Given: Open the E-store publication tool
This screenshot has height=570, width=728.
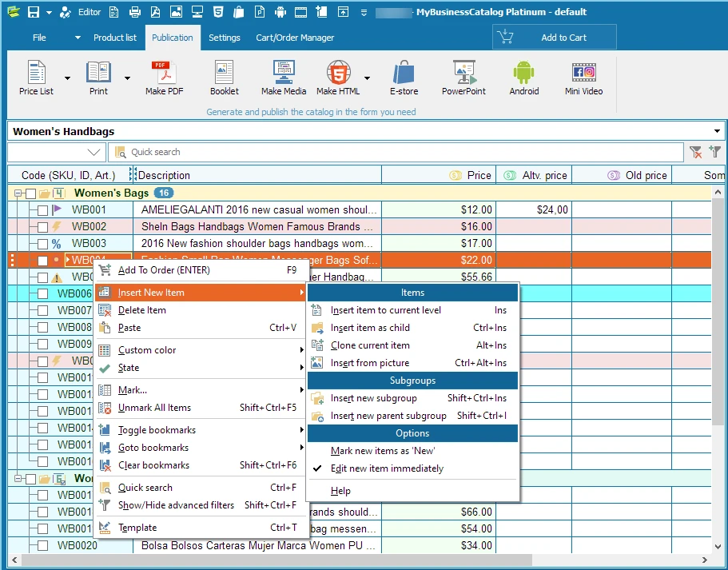Looking at the screenshot, I should coord(404,78).
